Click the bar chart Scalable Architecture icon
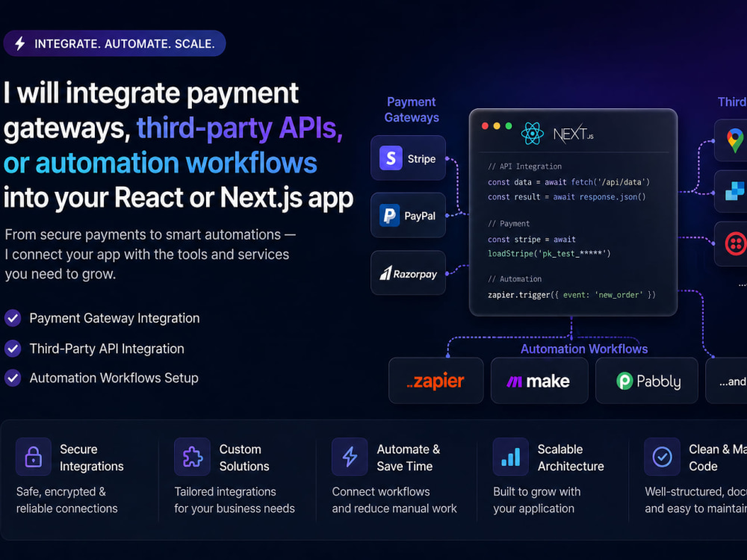The width and height of the screenshot is (747, 560). 511,457
